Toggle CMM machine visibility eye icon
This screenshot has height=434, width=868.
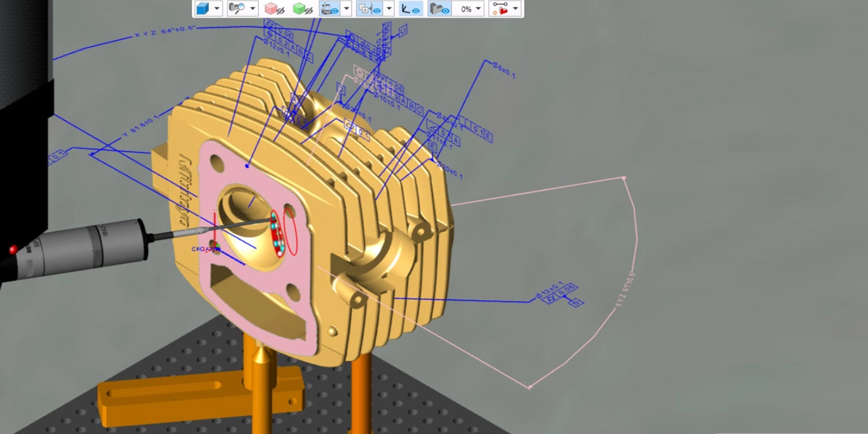pyautogui.click(x=329, y=9)
